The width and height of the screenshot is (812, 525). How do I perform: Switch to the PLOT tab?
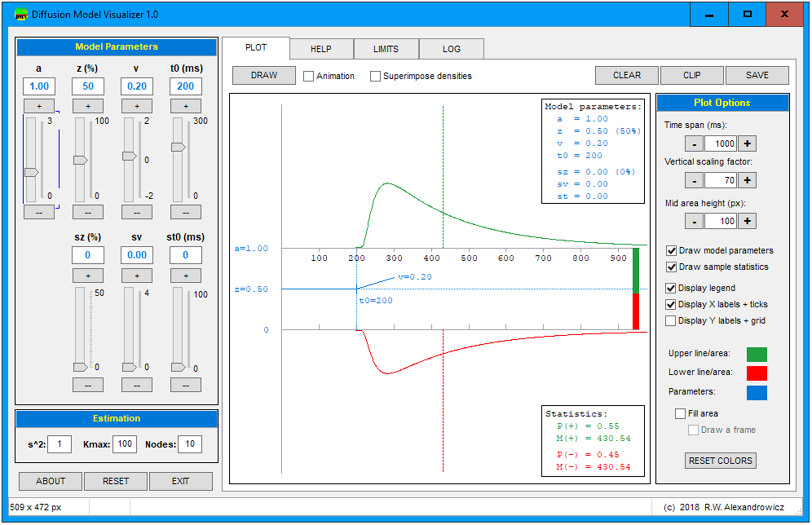click(256, 48)
